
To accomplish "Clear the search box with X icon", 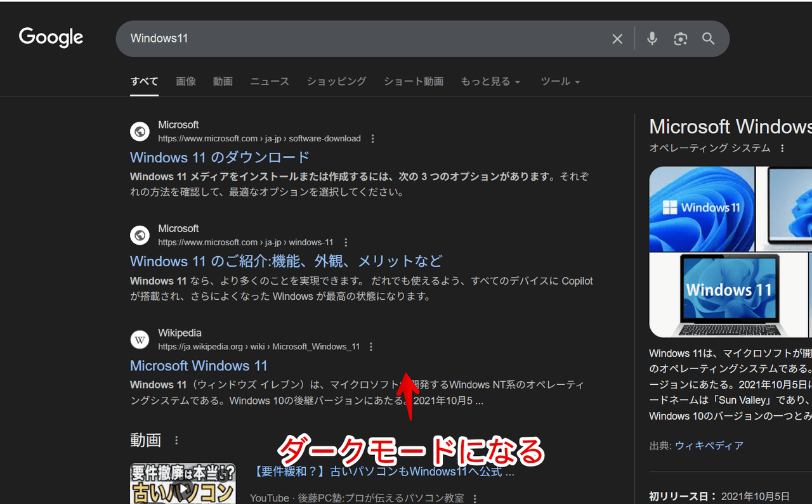I will (617, 39).
